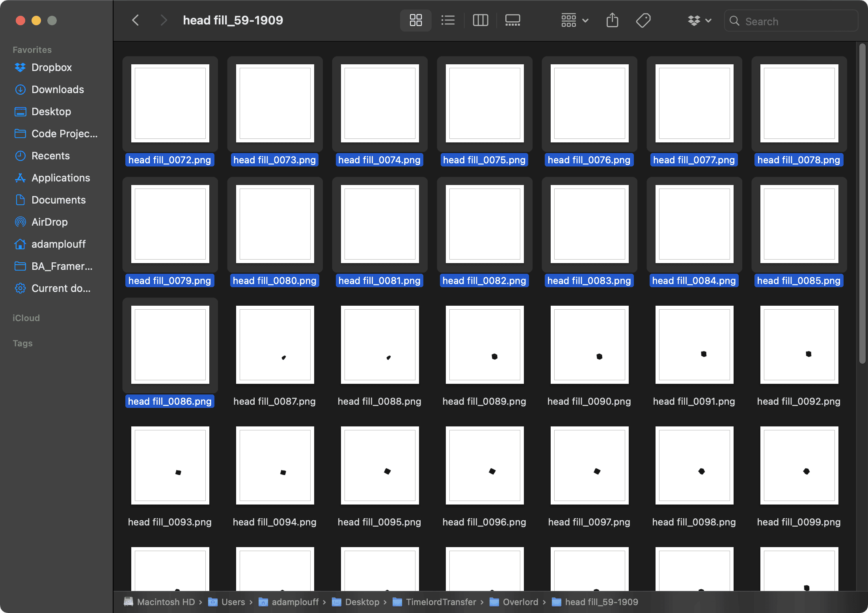The width and height of the screenshot is (868, 613).
Task: Click the Share icon
Action: pyautogui.click(x=612, y=20)
